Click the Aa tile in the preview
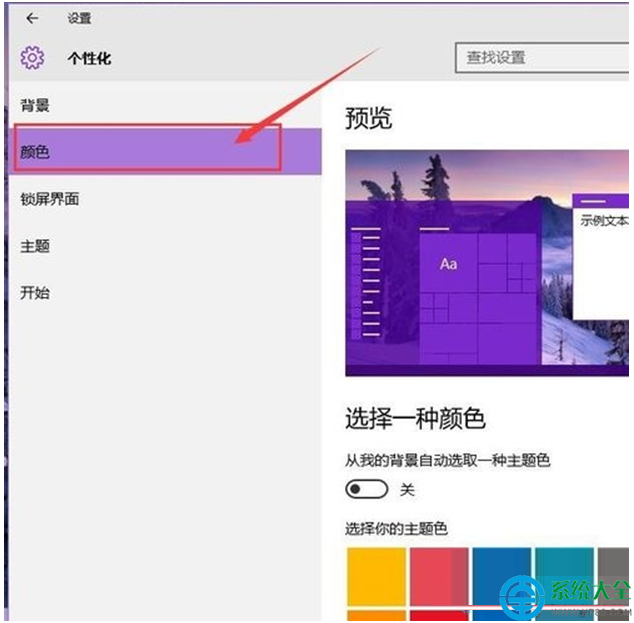Image resolution: width=634 pixels, height=623 pixels. tap(448, 263)
